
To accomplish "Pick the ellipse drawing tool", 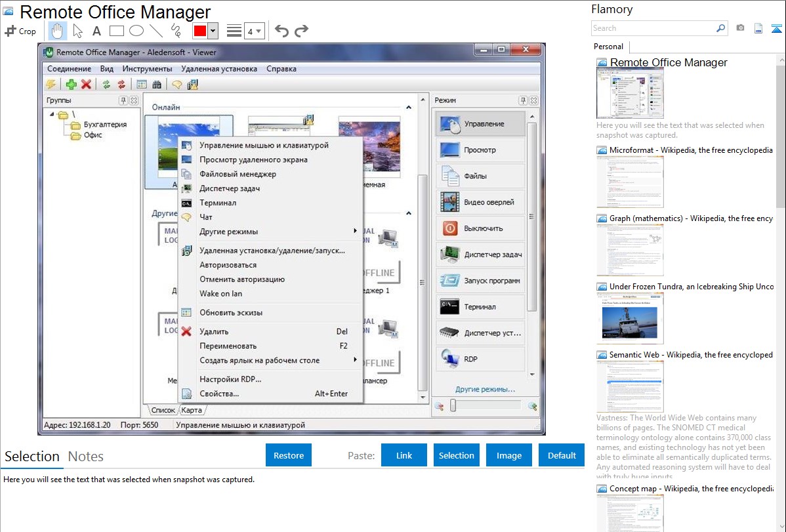I will pos(136,31).
